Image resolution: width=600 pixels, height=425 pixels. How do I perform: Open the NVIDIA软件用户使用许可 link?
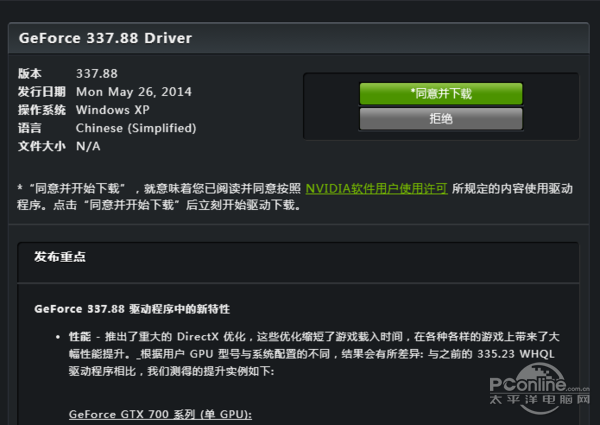tap(376, 188)
